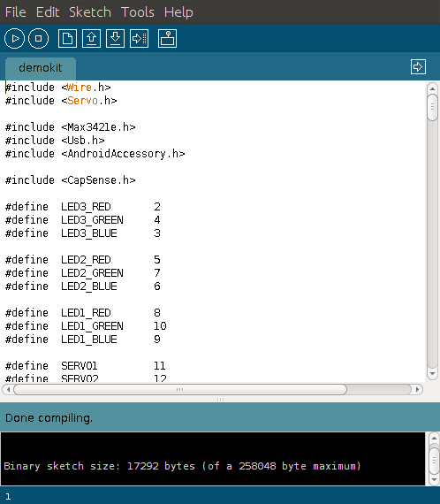The width and height of the screenshot is (440, 504).
Task: Open the Tools menu
Action: tap(138, 12)
